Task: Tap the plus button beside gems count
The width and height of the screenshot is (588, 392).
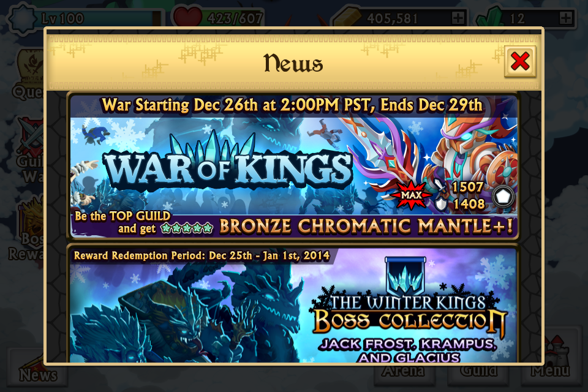Action: click(565, 18)
